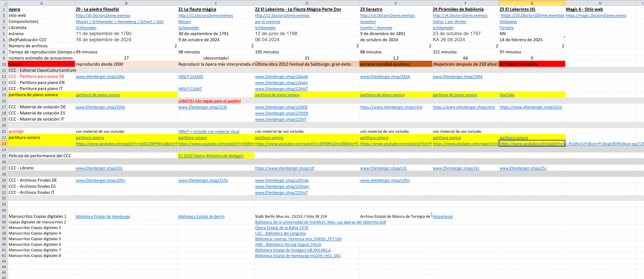Select the '151 minutos' cell
Image resolution: width=644 pixels, height=279 pixels.
coord(465,52)
